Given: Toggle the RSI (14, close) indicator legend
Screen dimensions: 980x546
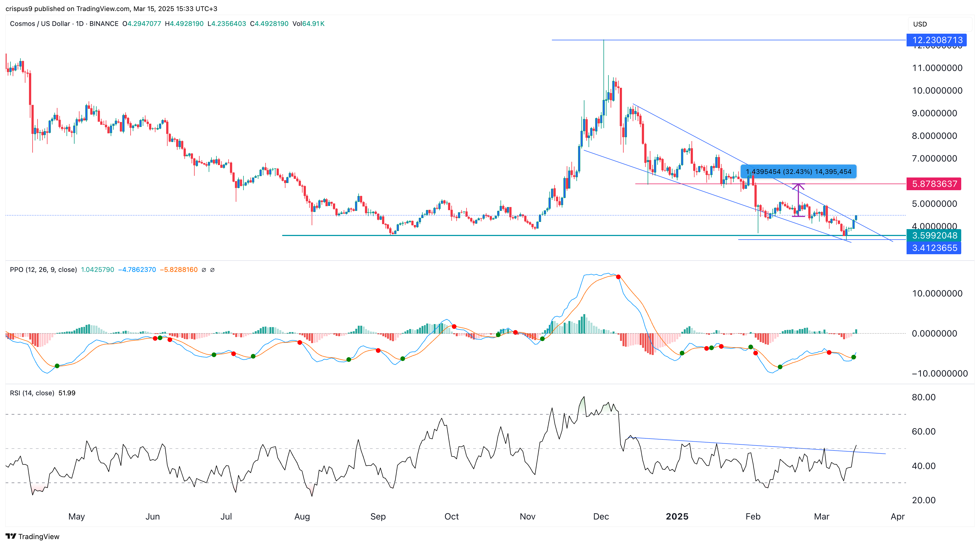Looking at the screenshot, I should coord(31,393).
